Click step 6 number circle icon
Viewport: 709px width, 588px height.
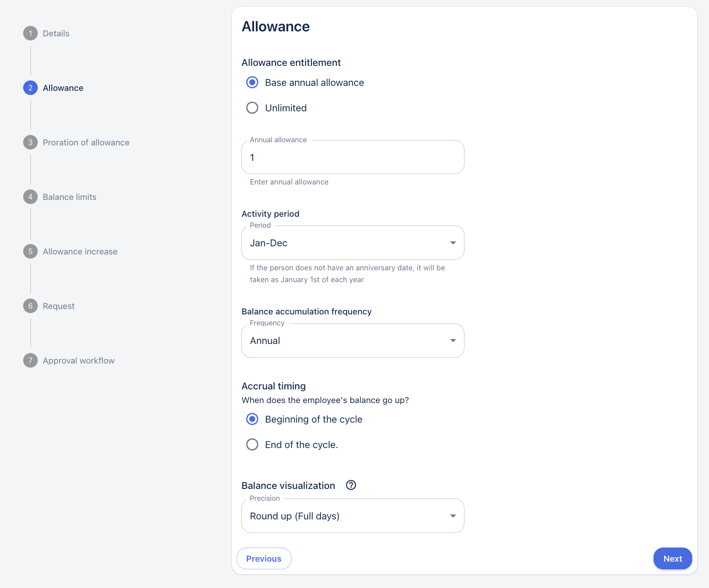pyautogui.click(x=30, y=306)
